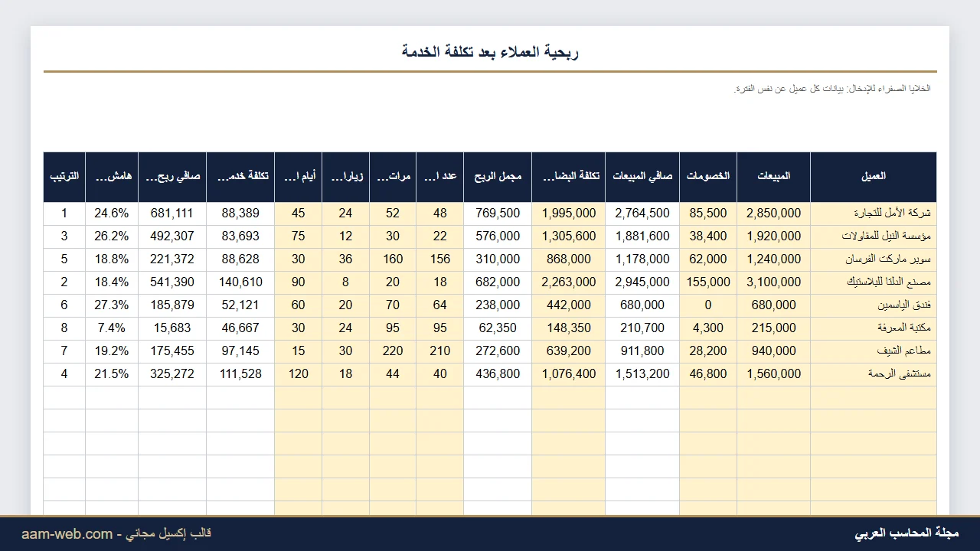
Task: Click the days cell showing 120
Action: [299, 374]
